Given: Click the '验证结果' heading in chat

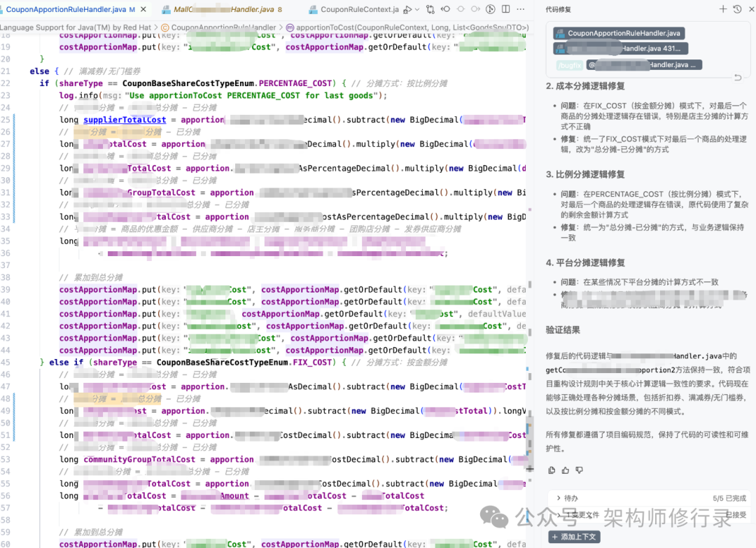Looking at the screenshot, I should pyautogui.click(x=563, y=330).
